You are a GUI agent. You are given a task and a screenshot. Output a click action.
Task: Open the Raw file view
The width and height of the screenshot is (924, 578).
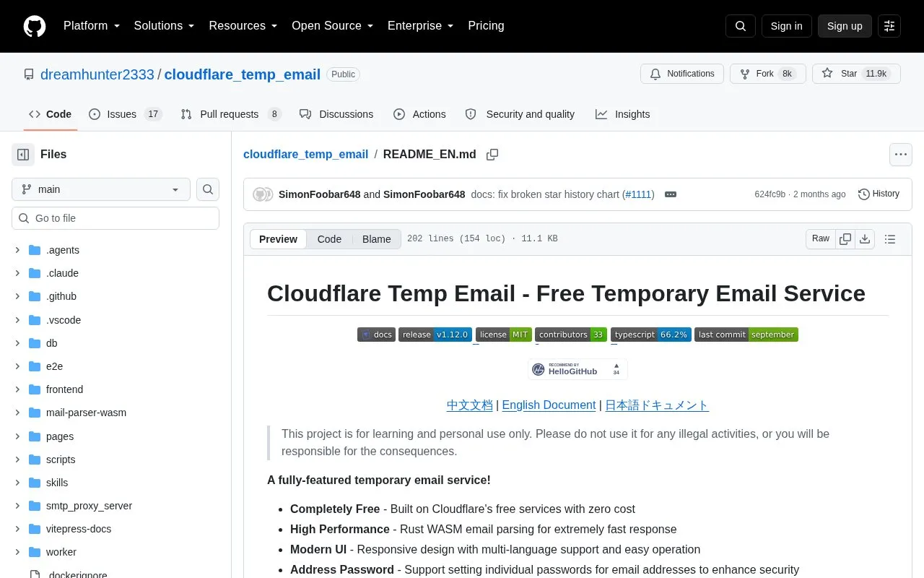(821, 239)
